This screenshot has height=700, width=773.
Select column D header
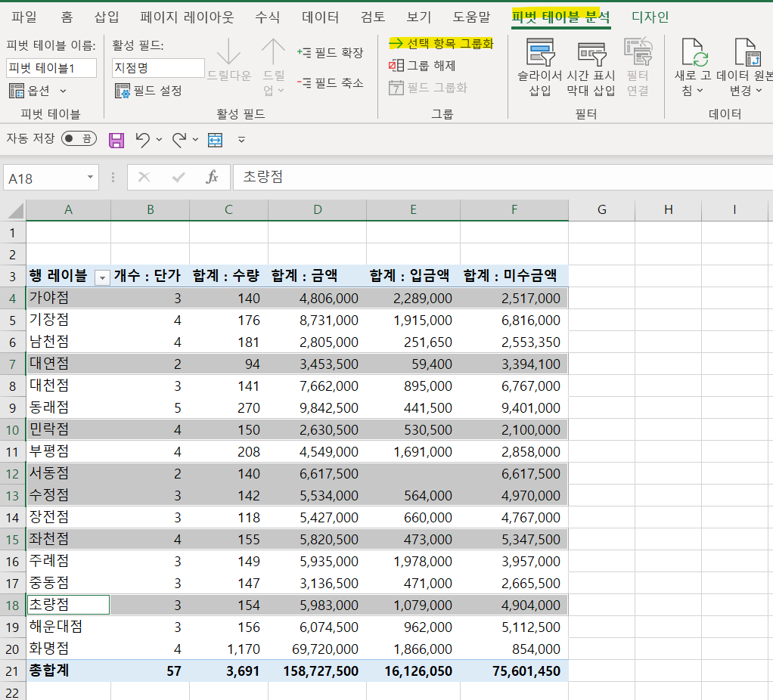[x=318, y=210]
